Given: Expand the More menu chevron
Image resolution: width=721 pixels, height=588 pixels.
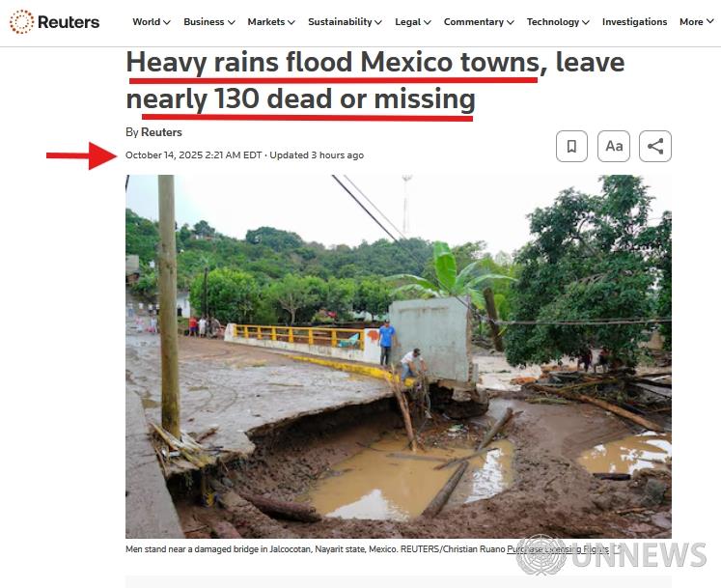Looking at the screenshot, I should [x=710, y=21].
